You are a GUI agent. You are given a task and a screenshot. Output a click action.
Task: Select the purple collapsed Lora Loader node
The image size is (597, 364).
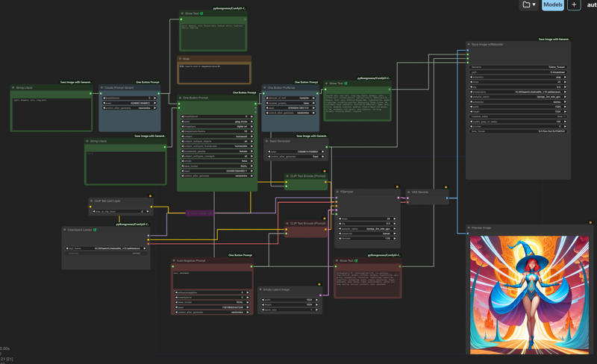(x=199, y=213)
